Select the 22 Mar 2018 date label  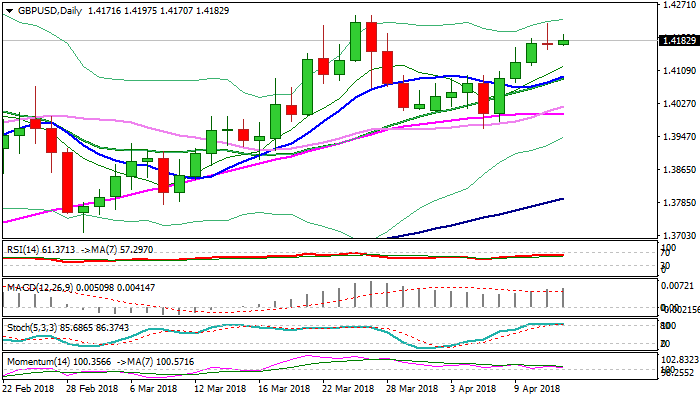[x=347, y=387]
